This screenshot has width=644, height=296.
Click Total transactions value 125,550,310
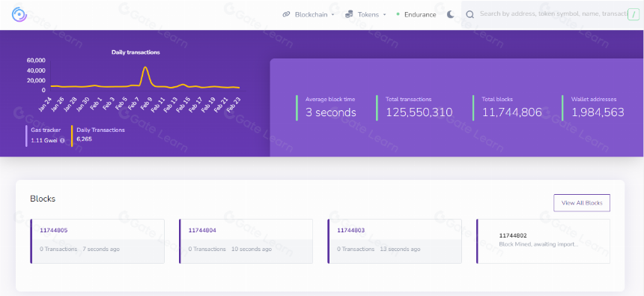pyautogui.click(x=419, y=112)
